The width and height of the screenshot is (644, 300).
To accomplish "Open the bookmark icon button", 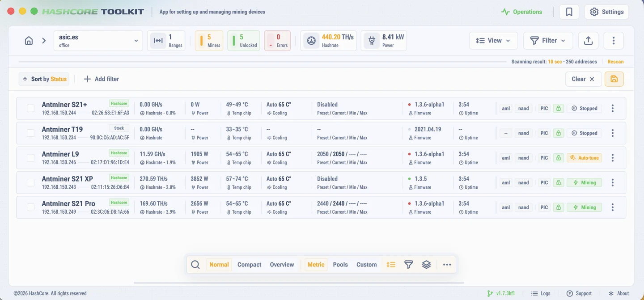I will point(569,12).
